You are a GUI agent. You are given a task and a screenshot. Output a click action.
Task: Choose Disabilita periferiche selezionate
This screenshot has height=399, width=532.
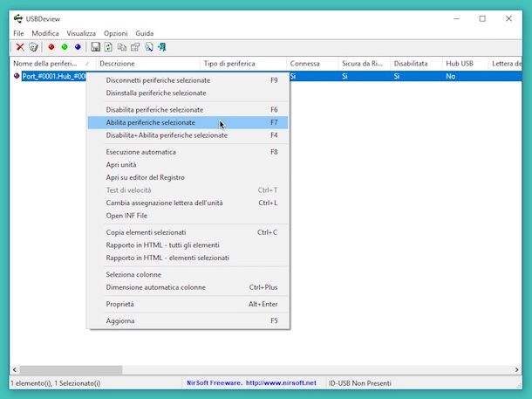(x=188, y=110)
